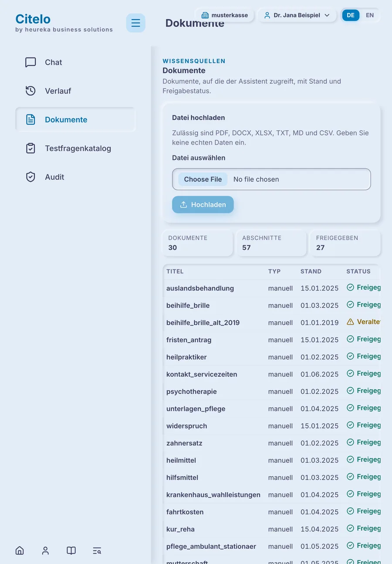
Task: Click the Freigegeben check icon for kur_reha
Action: point(350,528)
